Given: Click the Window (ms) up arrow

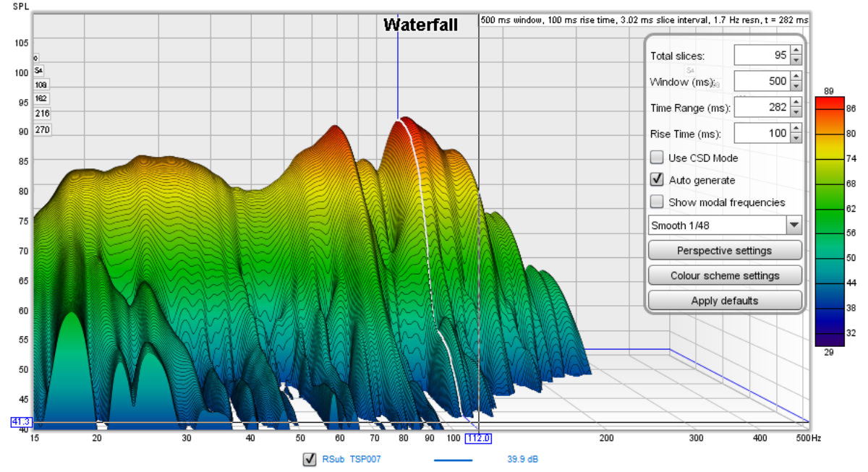Looking at the screenshot, I should tap(796, 77).
